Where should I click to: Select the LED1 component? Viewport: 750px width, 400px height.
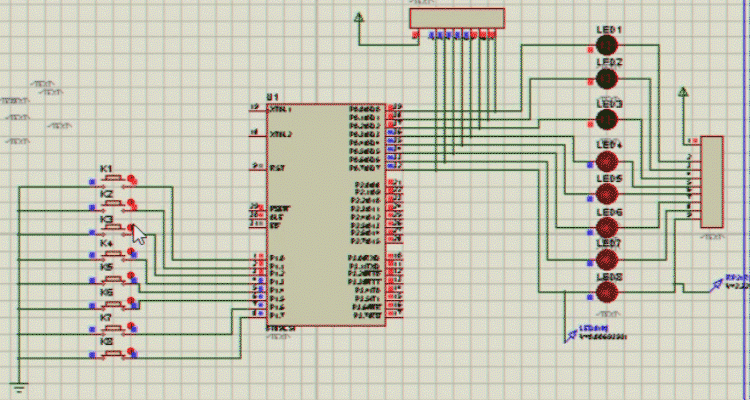(607, 45)
